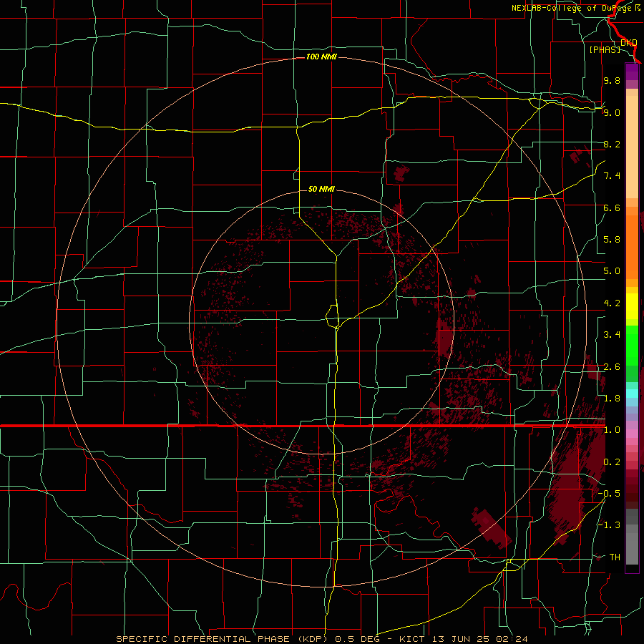Click the [PHAS] units label
This screenshot has height=644, width=644.
605,49
